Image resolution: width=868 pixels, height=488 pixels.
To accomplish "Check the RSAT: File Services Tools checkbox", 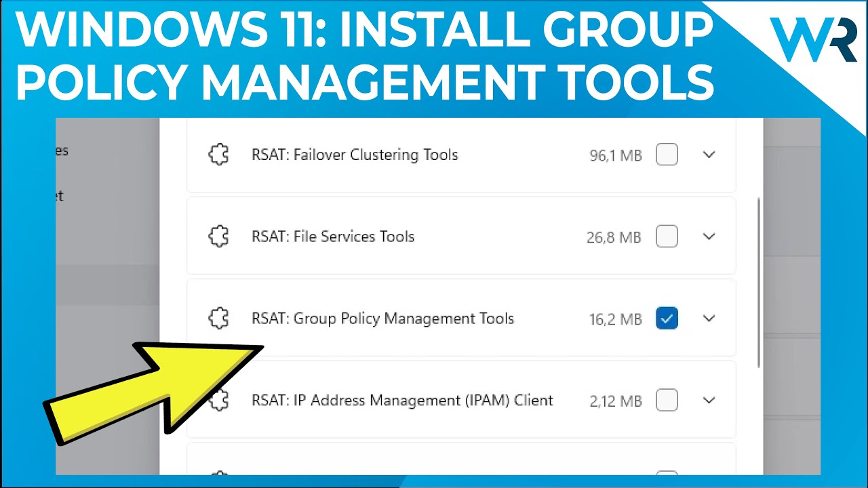I will click(667, 237).
